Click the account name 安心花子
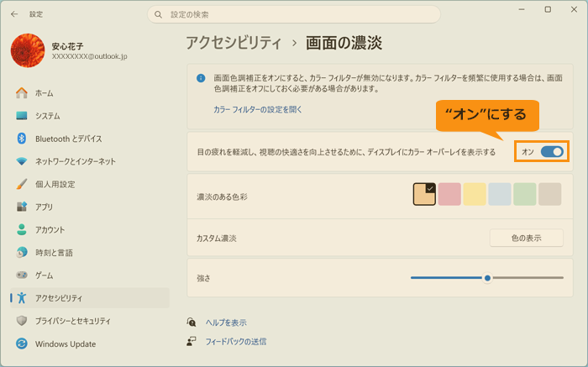The height and width of the screenshot is (367, 588). (67, 46)
